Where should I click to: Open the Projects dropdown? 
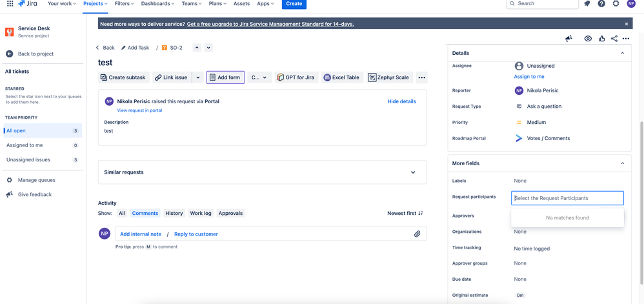[96, 4]
